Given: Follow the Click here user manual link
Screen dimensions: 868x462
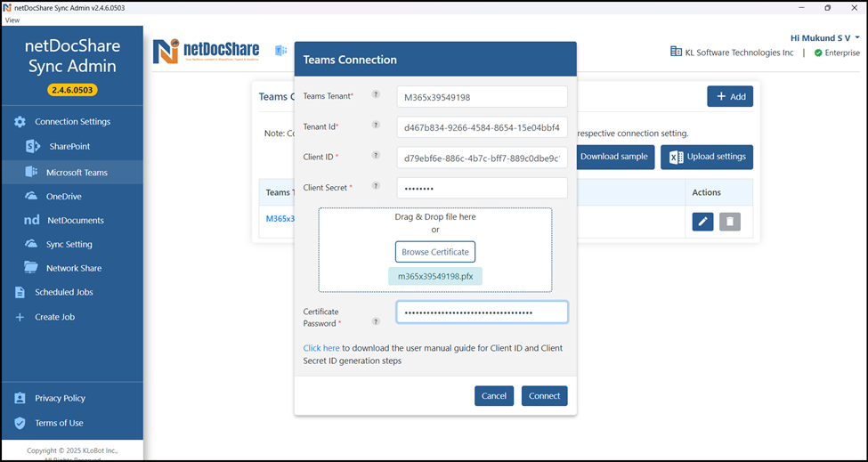Looking at the screenshot, I should (x=321, y=348).
